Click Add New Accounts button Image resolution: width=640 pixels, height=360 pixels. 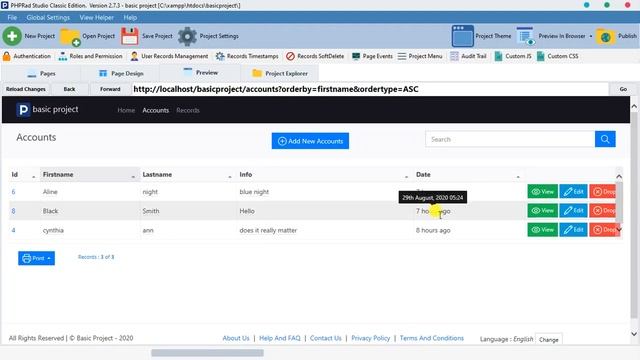tap(310, 141)
